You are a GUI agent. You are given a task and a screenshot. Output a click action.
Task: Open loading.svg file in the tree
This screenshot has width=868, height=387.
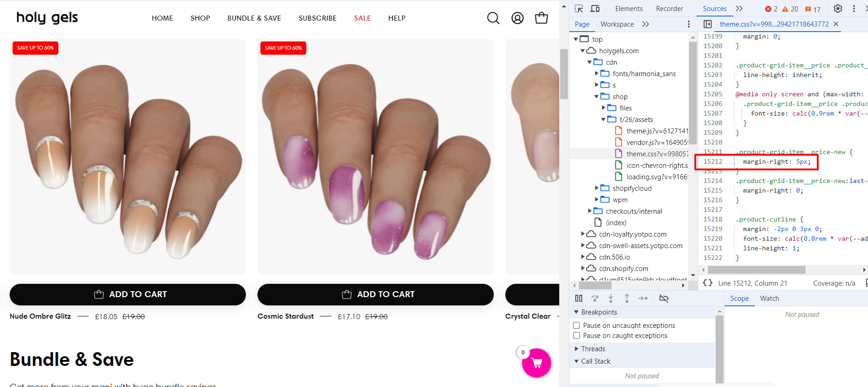tap(652, 177)
